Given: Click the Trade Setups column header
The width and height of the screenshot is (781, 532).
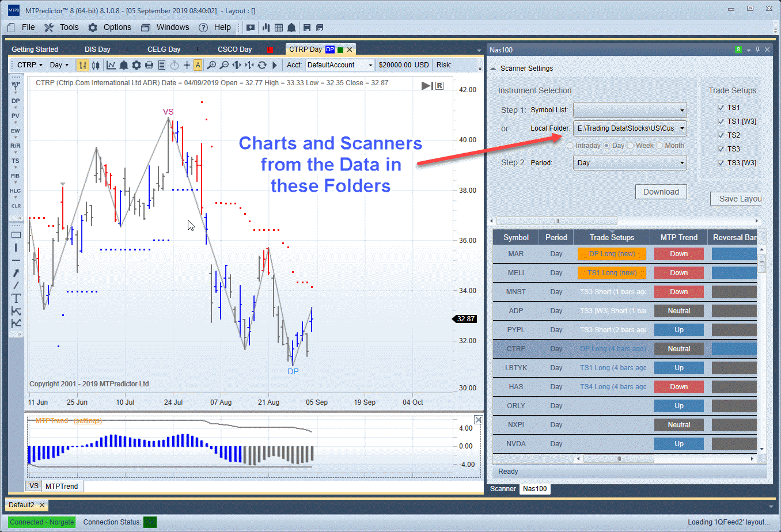Looking at the screenshot, I should (612, 237).
